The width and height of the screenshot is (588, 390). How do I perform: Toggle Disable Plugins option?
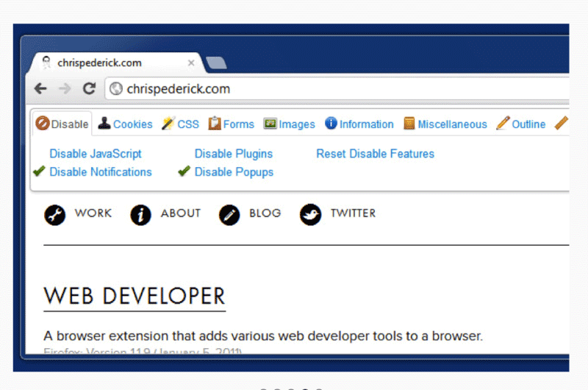[x=233, y=154]
